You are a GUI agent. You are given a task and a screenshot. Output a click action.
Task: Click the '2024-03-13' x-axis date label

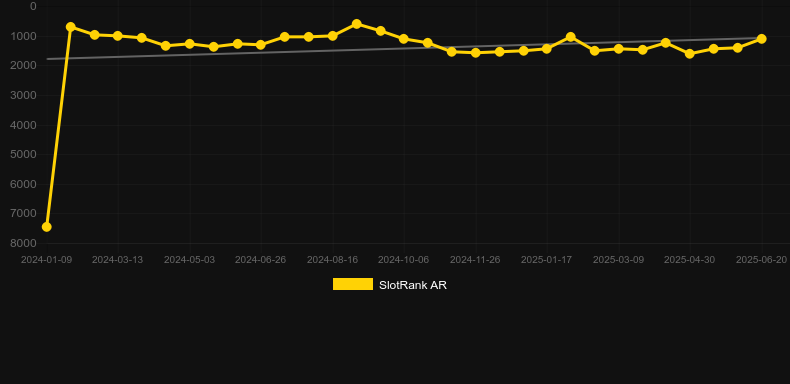(x=117, y=260)
